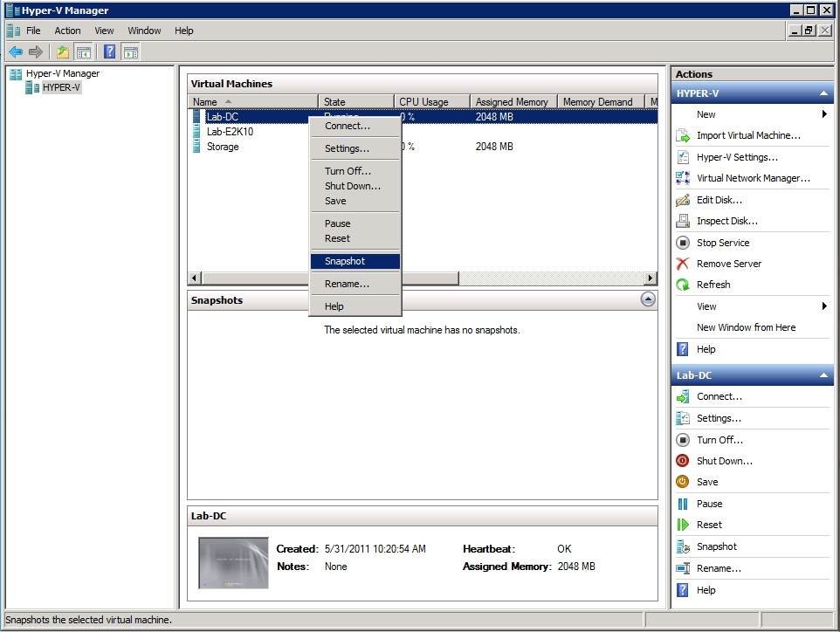Image resolution: width=840 pixels, height=632 pixels.
Task: Open the Window menu
Action: click(x=144, y=31)
